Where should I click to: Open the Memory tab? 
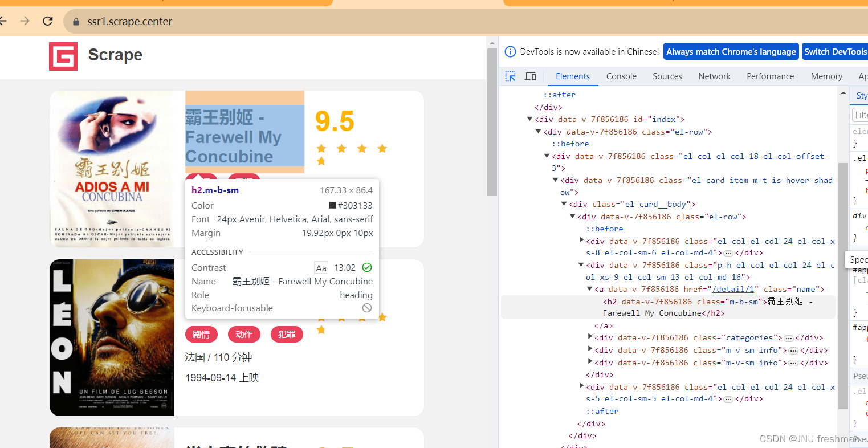click(826, 76)
